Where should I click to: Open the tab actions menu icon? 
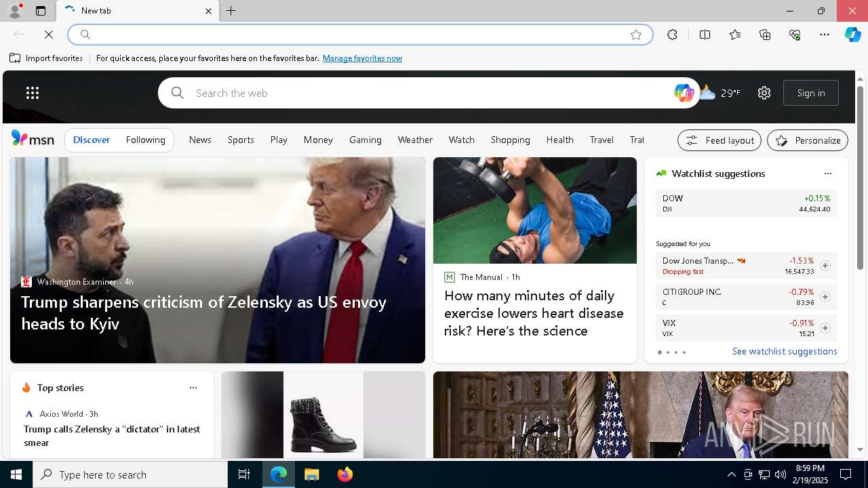41,11
